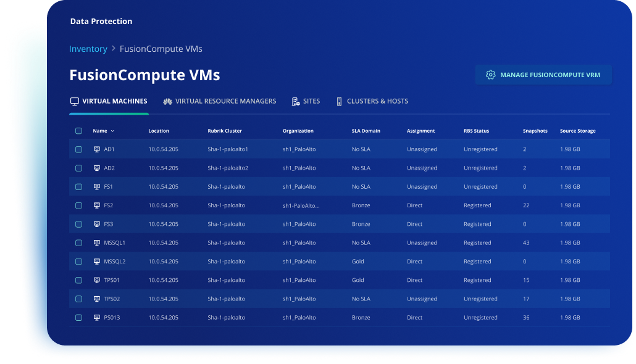Select the FS2 row checkbox
This screenshot has width=636, height=364.
[78, 205]
